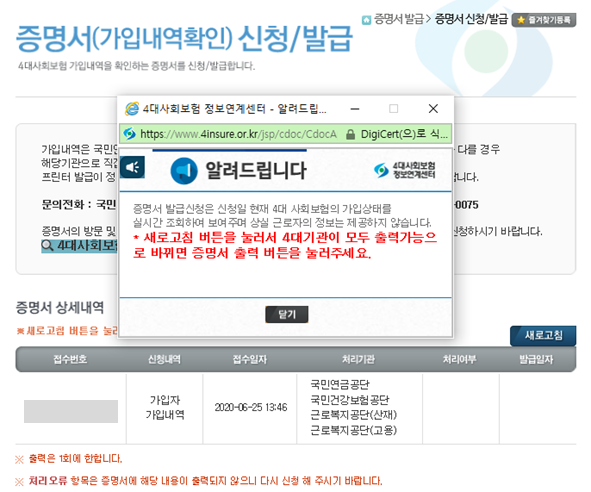Click the red 새로고침 instruction text in popup

click(285, 245)
